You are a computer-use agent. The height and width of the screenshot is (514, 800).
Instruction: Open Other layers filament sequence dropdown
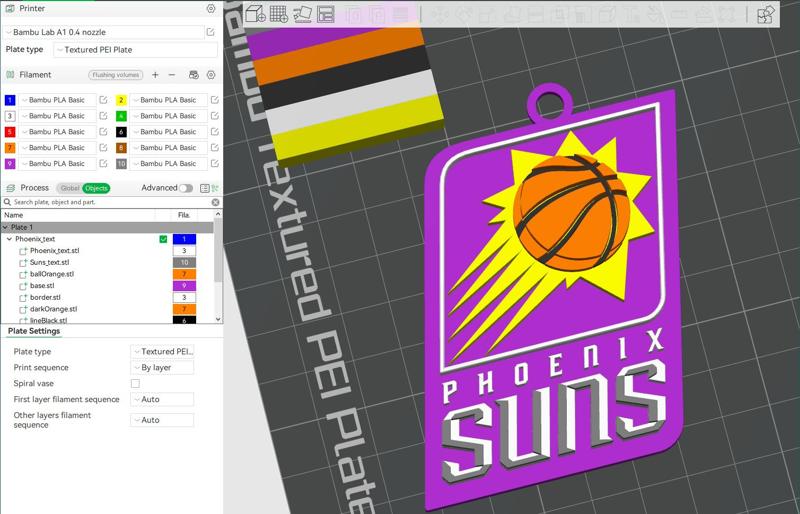[x=162, y=420]
